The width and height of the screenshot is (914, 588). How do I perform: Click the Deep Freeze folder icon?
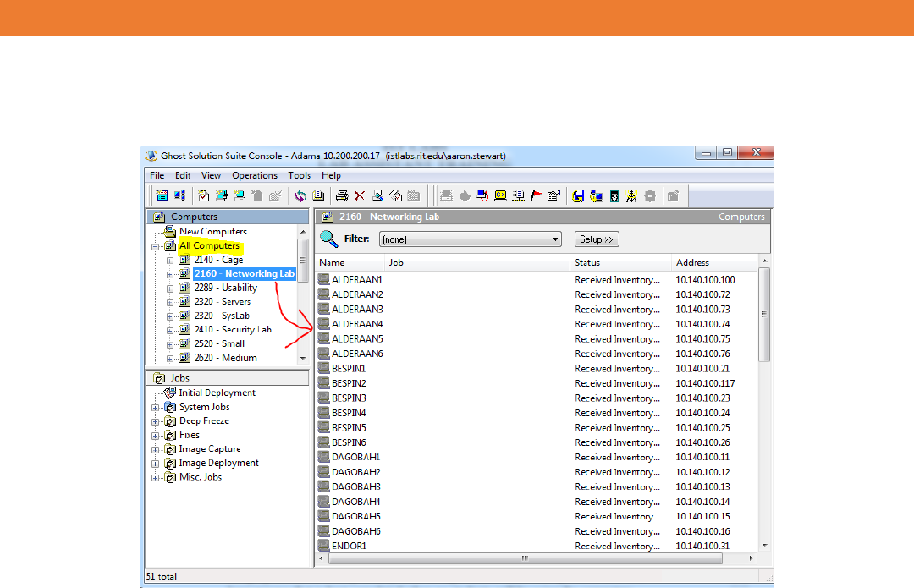[170, 420]
